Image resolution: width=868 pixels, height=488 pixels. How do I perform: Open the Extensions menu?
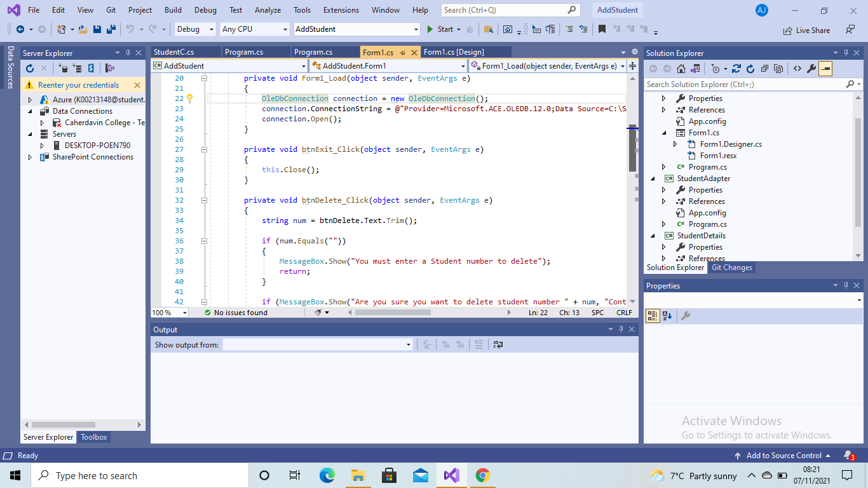[341, 10]
